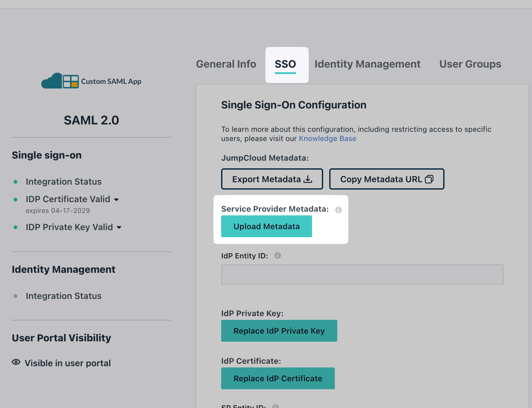Click Replace IdP Private Key
Screen dimensions: 532x408
tap(279, 331)
